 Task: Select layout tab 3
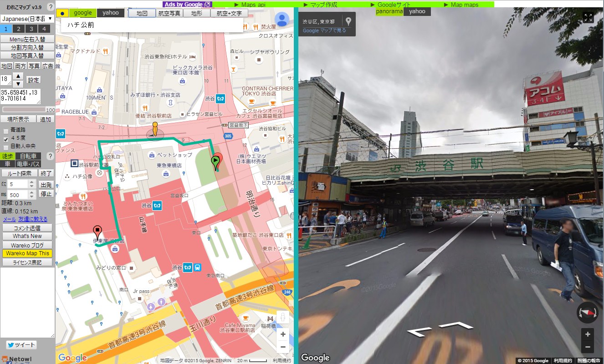[x=31, y=29]
